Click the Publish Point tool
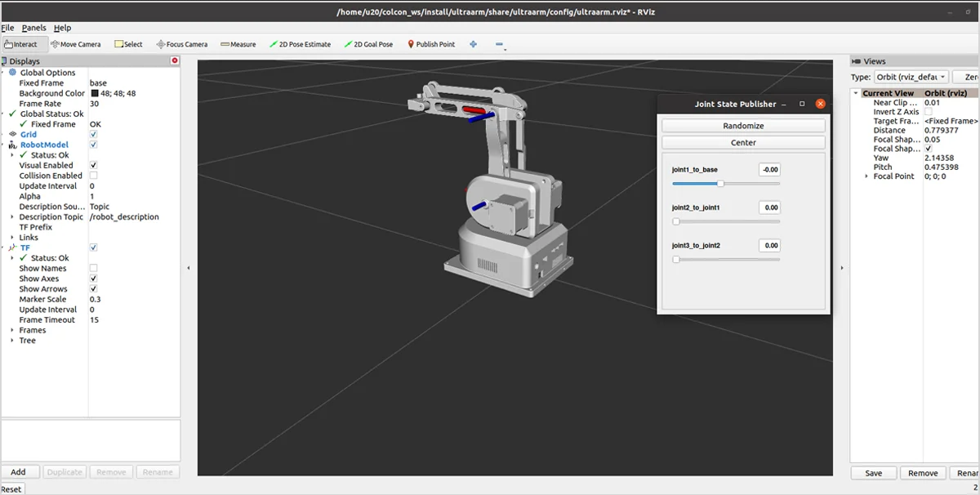980x495 pixels. pyautogui.click(x=431, y=44)
